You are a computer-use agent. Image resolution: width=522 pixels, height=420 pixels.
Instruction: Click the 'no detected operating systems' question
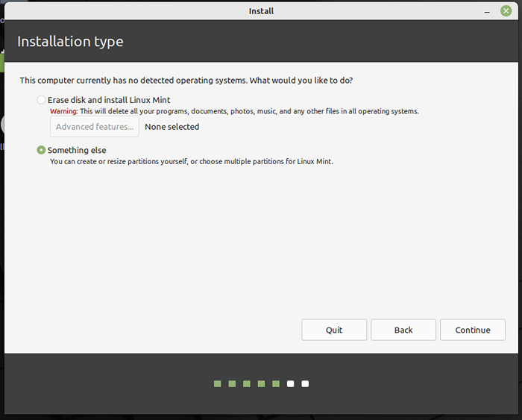point(186,81)
